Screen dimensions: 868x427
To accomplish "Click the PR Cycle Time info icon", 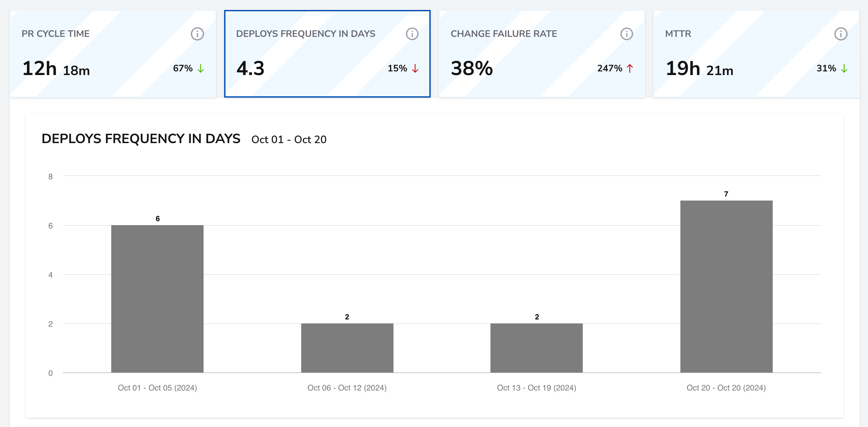I will (197, 34).
